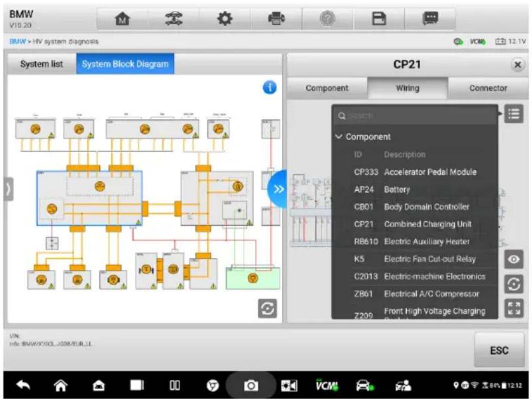Click the blue info icon
The height and width of the screenshot is (399, 532).
pyautogui.click(x=269, y=87)
